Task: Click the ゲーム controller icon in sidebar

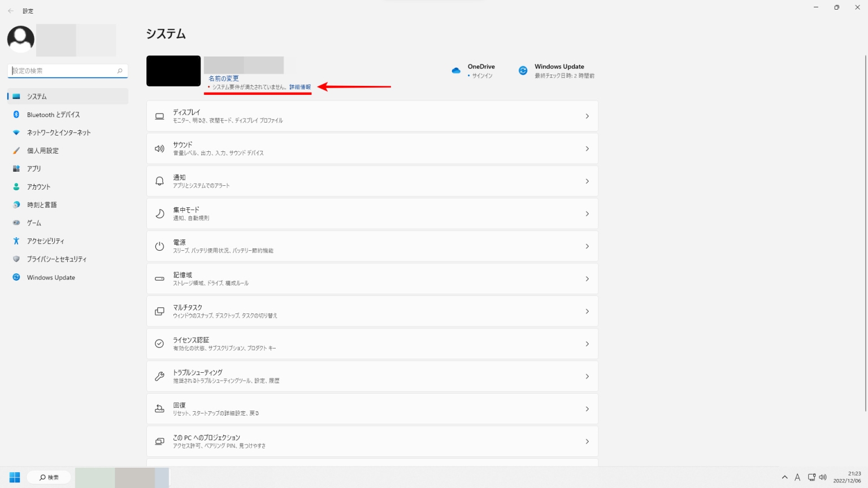Action: 16,223
